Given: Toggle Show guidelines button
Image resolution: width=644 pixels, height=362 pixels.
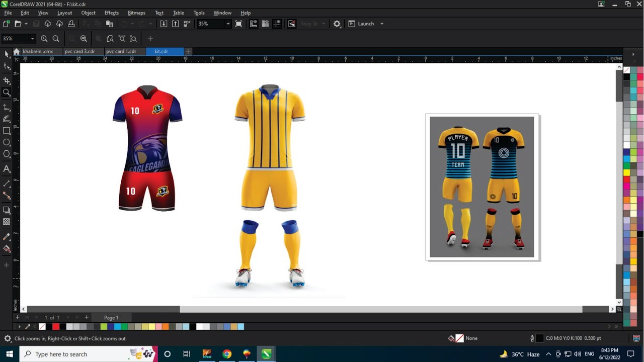Looking at the screenshot, I should pyautogui.click(x=277, y=24).
